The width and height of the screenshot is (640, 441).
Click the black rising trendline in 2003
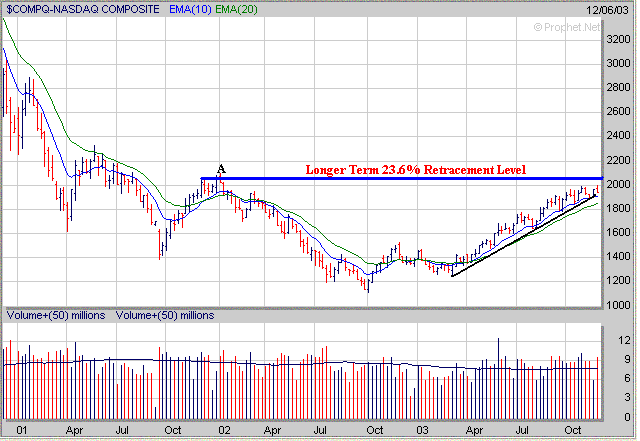[x=523, y=236]
